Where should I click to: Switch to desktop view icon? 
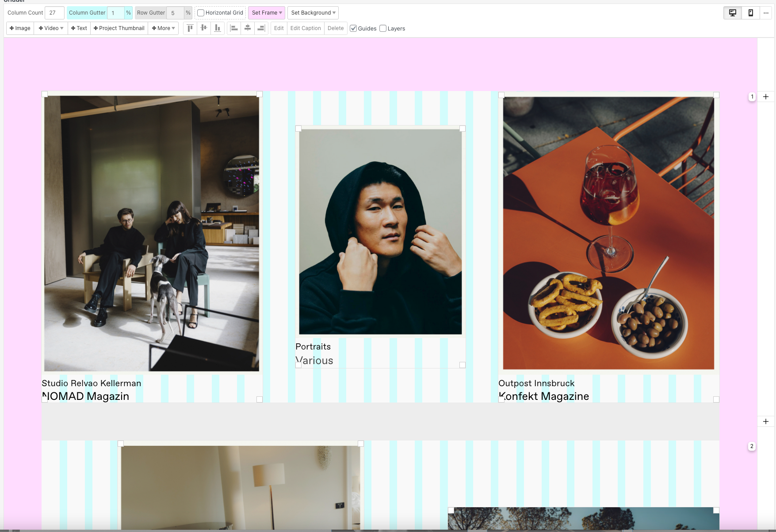point(732,13)
